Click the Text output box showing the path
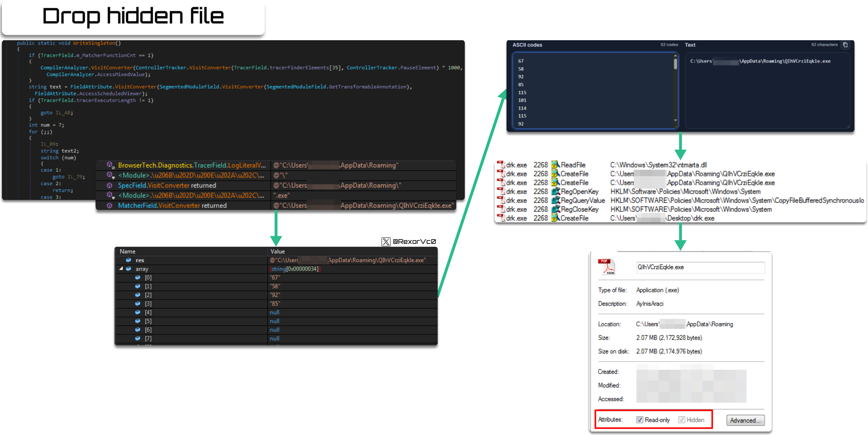868x435 pixels. point(767,90)
